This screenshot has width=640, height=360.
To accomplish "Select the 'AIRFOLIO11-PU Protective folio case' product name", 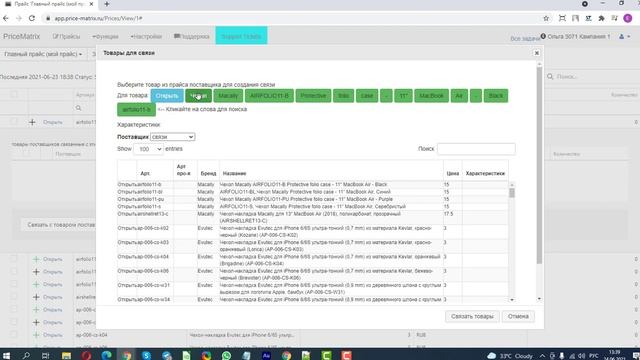I will [306, 199].
